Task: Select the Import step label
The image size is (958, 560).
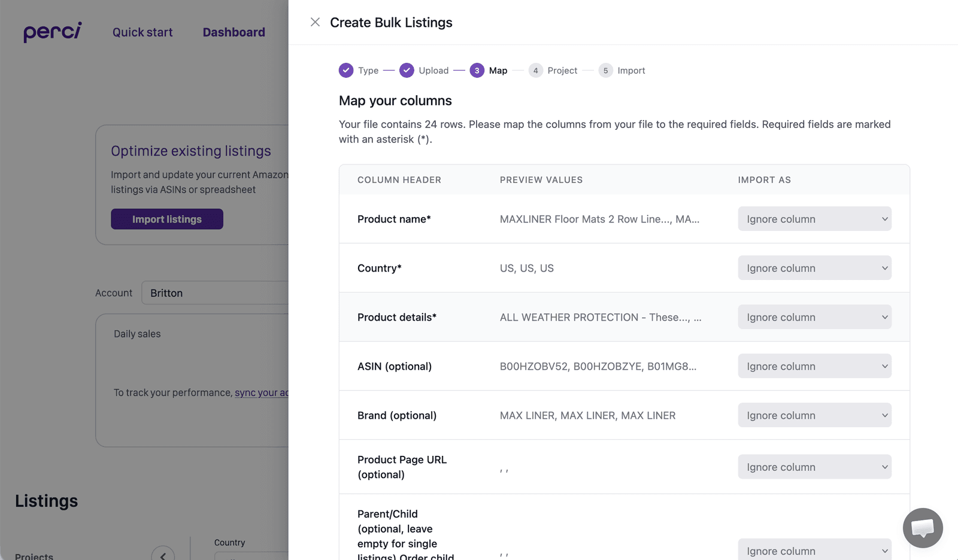Action: tap(631, 71)
